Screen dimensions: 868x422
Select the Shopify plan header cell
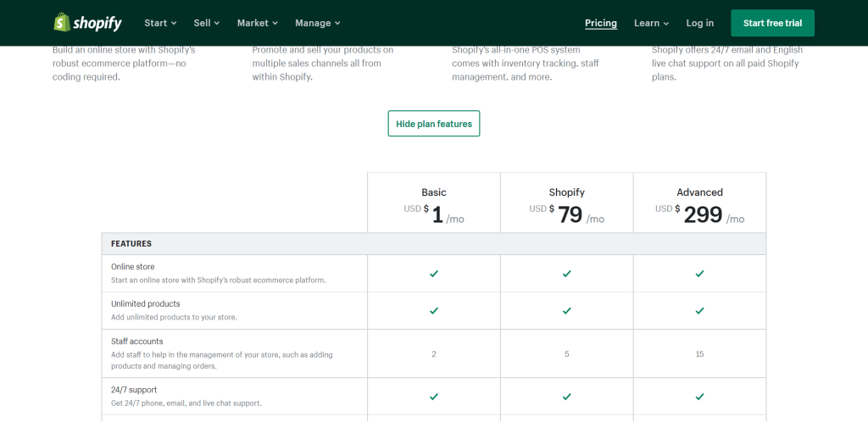567,203
